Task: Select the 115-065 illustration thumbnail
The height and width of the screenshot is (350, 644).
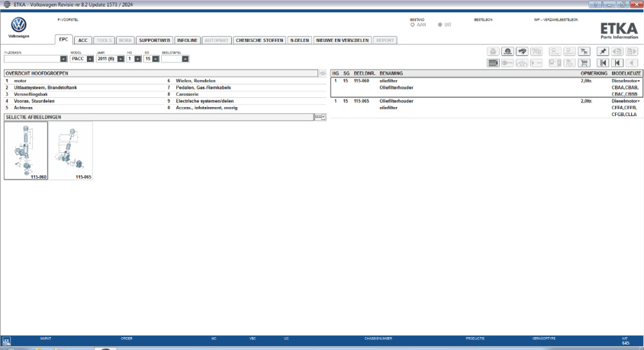Action: pos(71,151)
